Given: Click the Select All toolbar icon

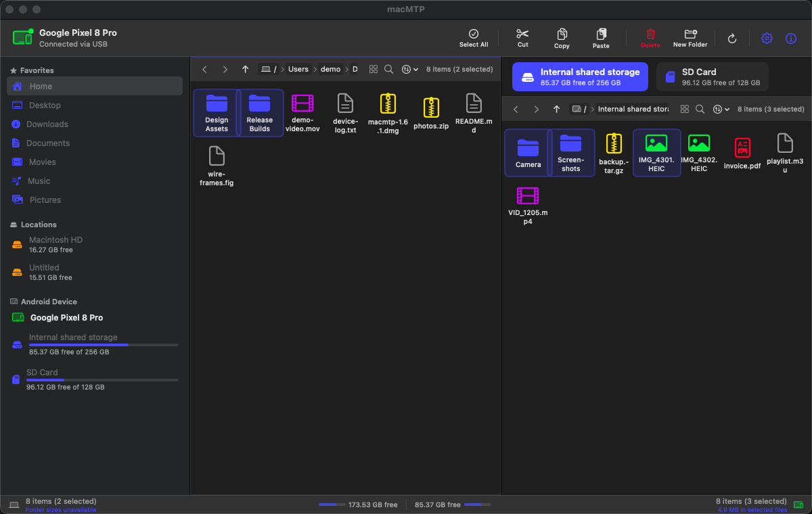Looking at the screenshot, I should coord(474,38).
